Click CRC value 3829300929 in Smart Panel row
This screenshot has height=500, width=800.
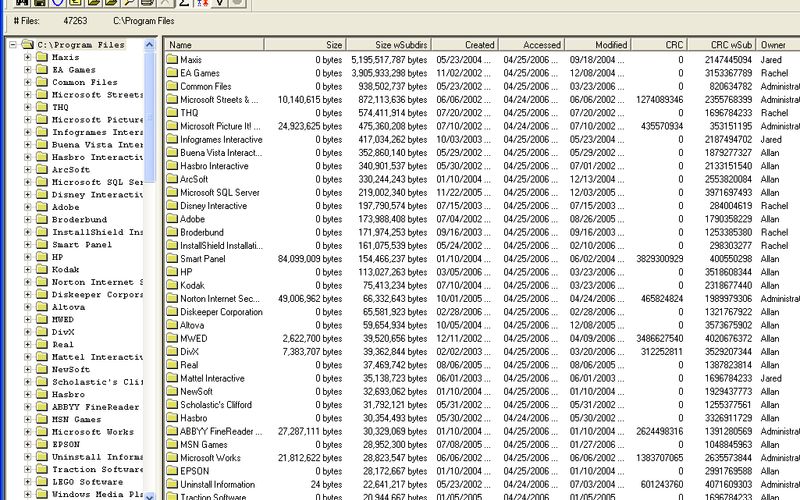tap(660, 259)
